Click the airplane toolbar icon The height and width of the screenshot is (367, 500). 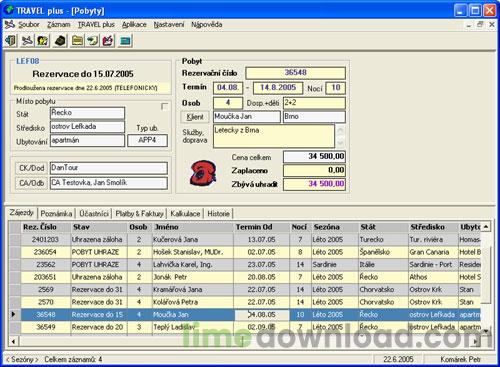click(x=27, y=41)
